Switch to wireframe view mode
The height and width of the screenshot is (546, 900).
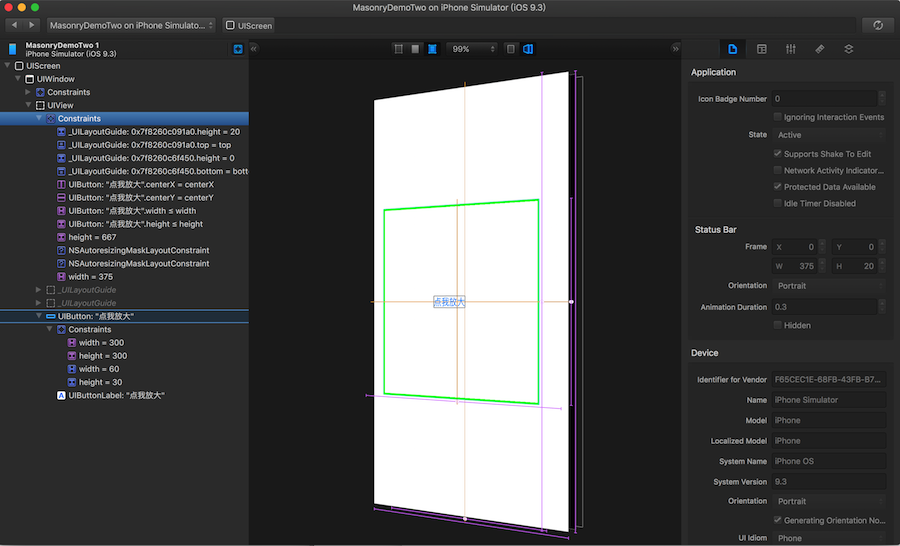click(398, 49)
